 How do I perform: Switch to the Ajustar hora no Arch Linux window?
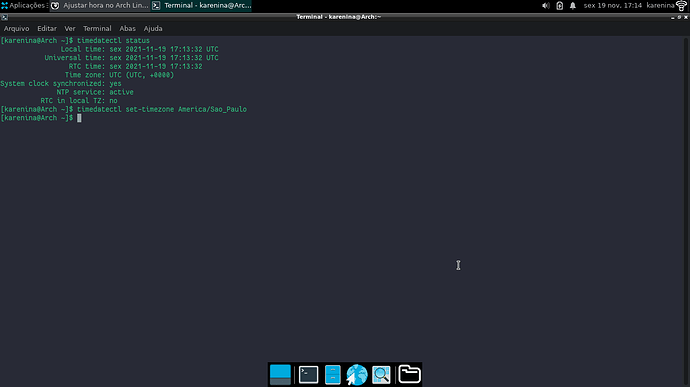point(99,6)
